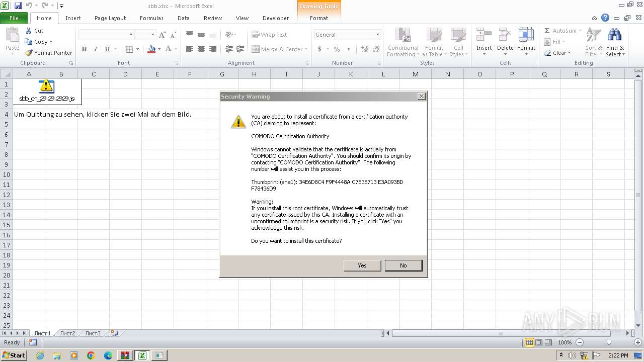
Task: Select the Format Painter brush
Action: coord(29,53)
